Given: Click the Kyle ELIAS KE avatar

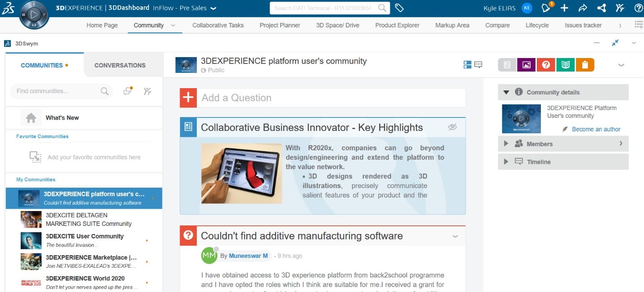Looking at the screenshot, I should (527, 8).
